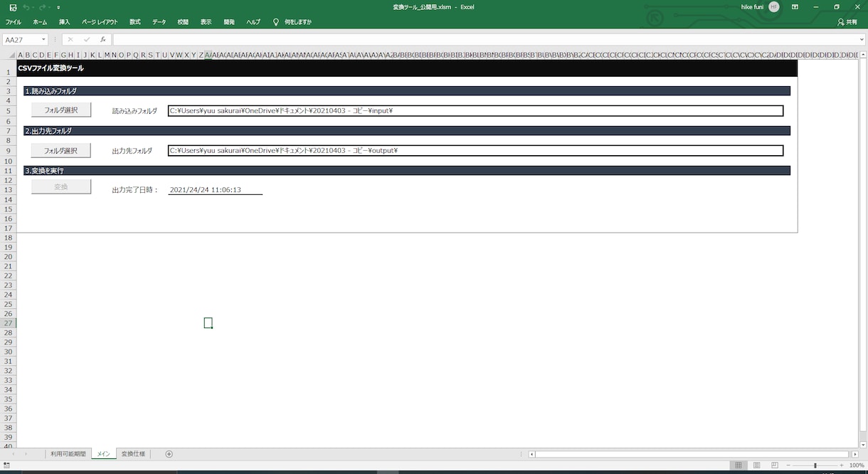Screen dimensions: 868x474
Task: Click the 共有 share button
Action: (x=847, y=22)
